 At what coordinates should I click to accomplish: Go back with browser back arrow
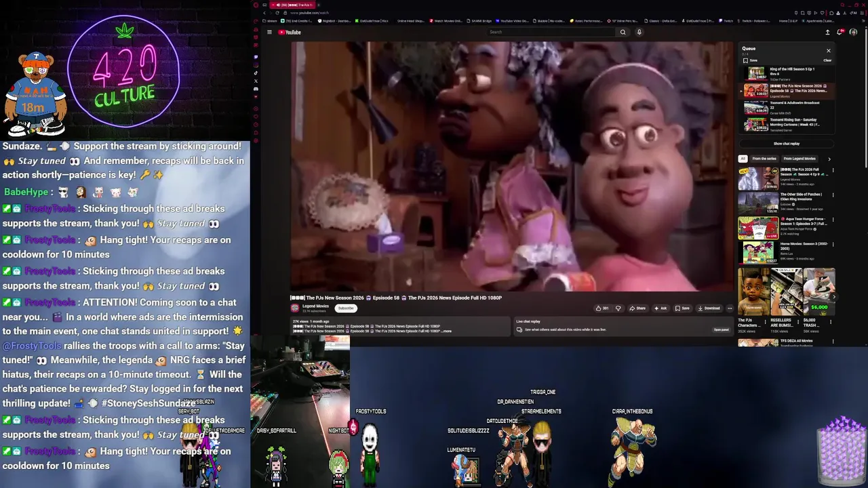(264, 13)
